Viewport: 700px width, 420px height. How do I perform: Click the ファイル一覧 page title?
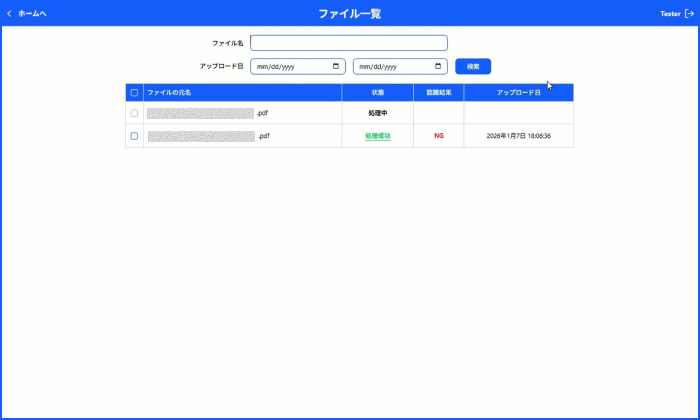coord(350,14)
